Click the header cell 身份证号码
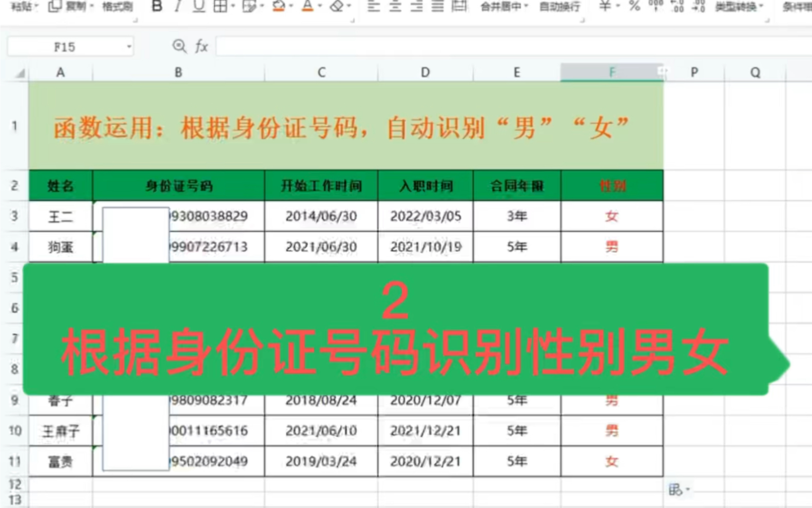The image size is (812, 508). coord(179,185)
